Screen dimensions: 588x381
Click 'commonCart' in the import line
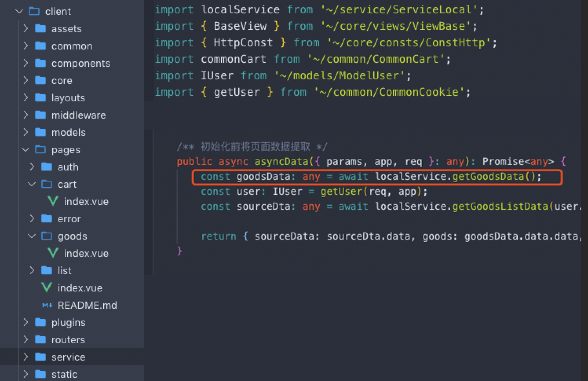pyautogui.click(x=234, y=59)
